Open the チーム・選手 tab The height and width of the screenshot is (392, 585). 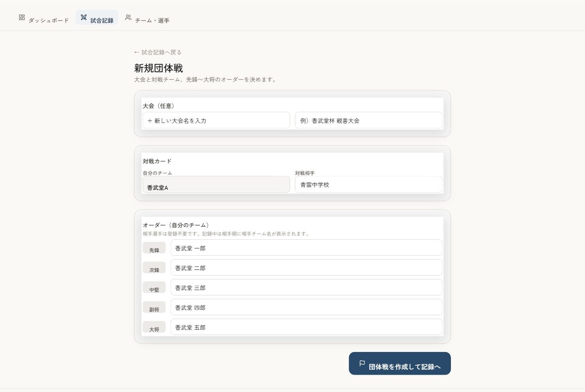coord(147,18)
